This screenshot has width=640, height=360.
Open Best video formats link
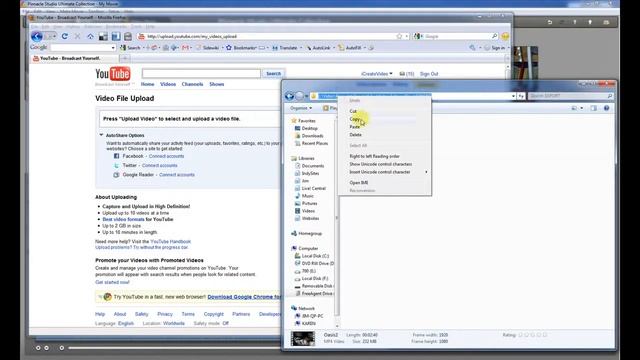click(x=123, y=219)
